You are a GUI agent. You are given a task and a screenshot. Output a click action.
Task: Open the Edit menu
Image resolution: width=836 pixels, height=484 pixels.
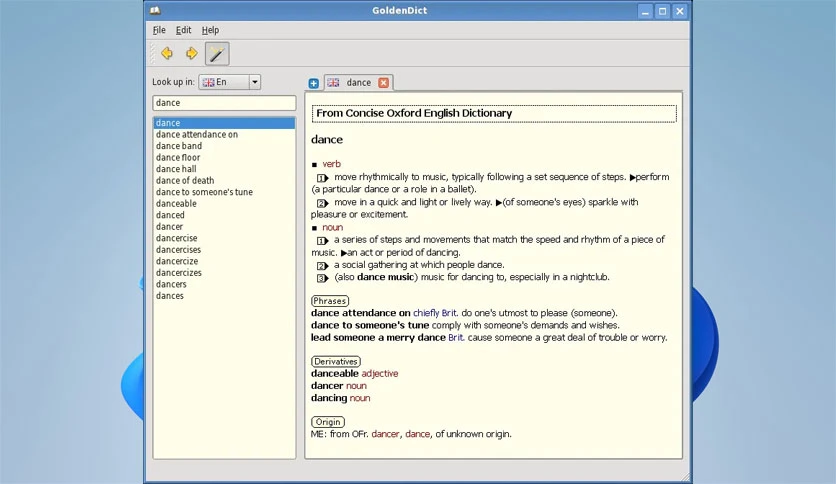pyautogui.click(x=183, y=30)
